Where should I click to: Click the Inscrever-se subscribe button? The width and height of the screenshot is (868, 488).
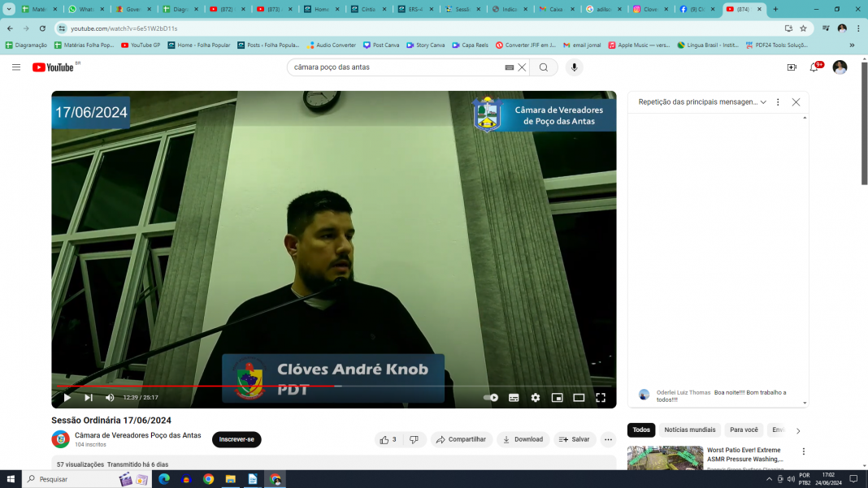click(237, 439)
